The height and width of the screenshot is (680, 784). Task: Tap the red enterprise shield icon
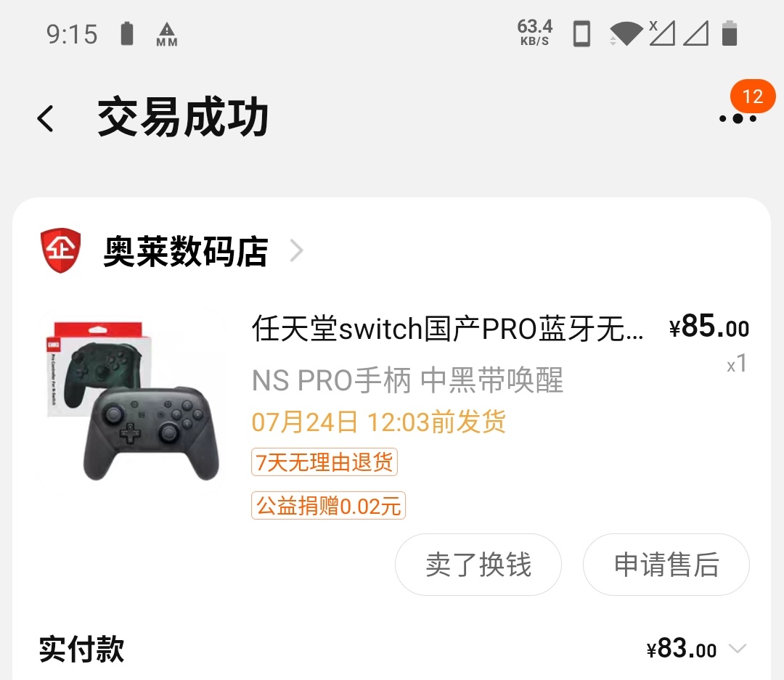[x=60, y=250]
